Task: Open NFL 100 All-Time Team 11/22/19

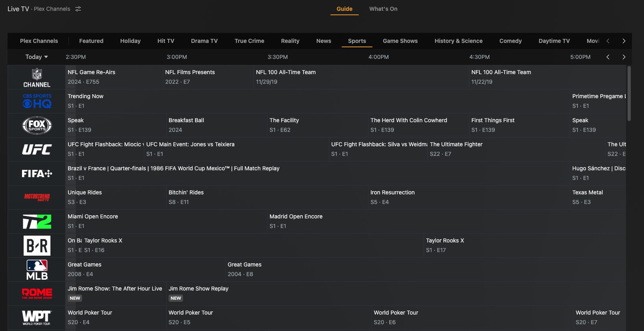Action: [547, 77]
